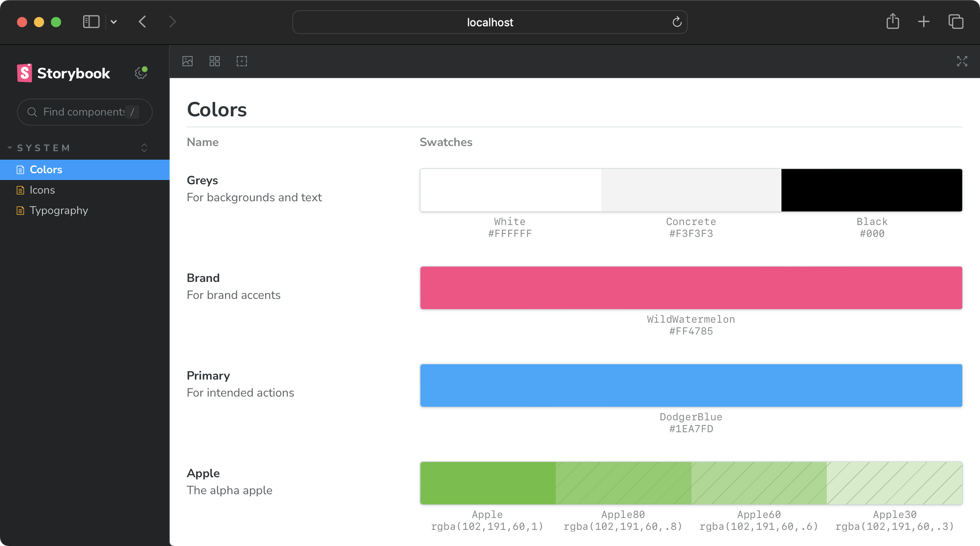This screenshot has height=546, width=980.
Task: Select Colors in the sidebar tree
Action: [45, 169]
